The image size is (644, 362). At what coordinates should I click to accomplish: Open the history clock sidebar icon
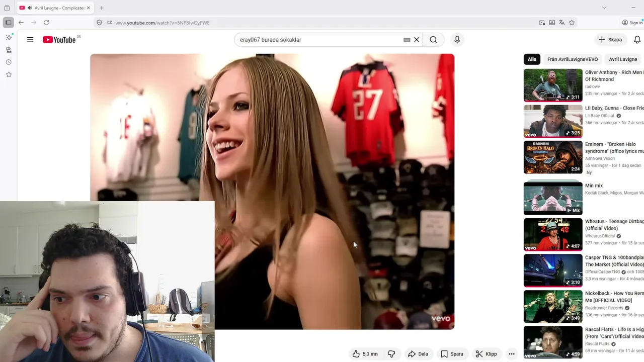9,62
